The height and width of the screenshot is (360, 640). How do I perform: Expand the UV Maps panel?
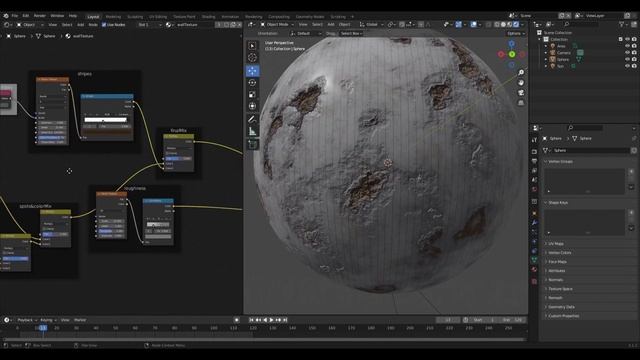click(x=555, y=244)
